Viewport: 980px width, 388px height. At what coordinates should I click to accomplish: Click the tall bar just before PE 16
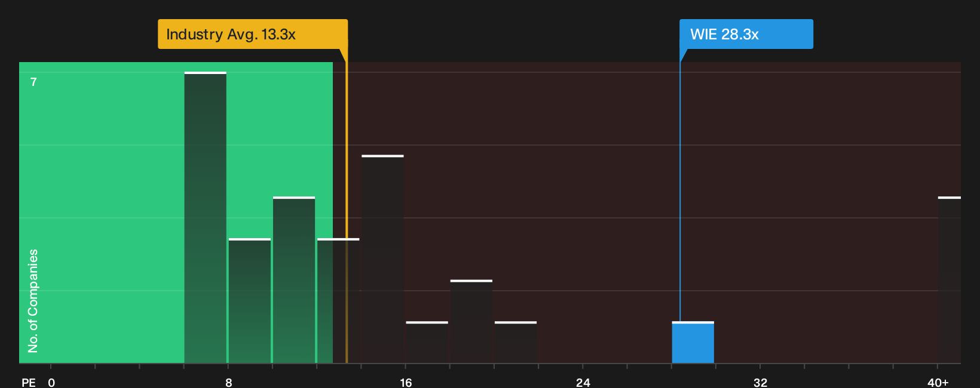(x=382, y=259)
